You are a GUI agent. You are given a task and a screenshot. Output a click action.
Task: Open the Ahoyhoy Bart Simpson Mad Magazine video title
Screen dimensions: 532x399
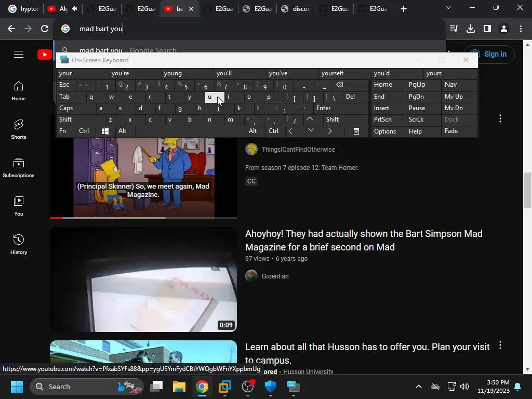364,240
